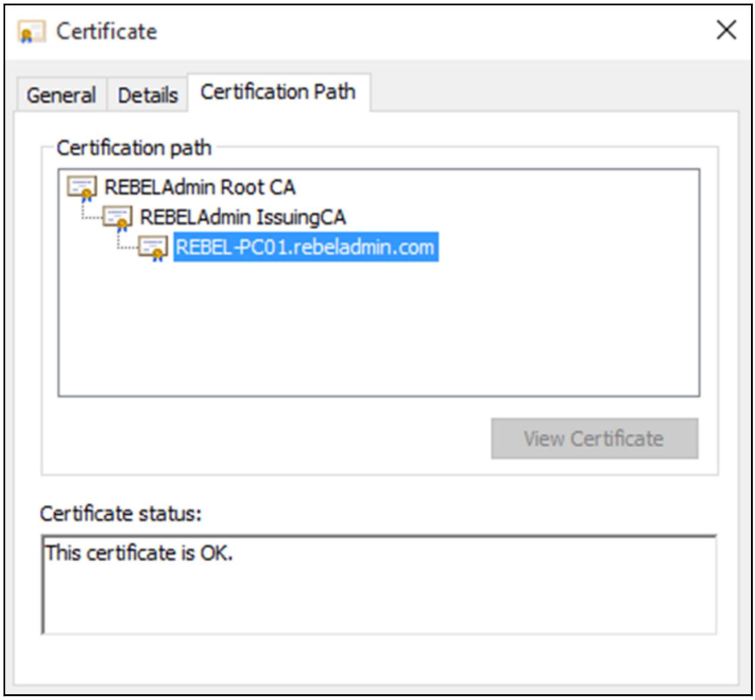
Task: Click the certificate icon in the title bar
Action: point(31,32)
